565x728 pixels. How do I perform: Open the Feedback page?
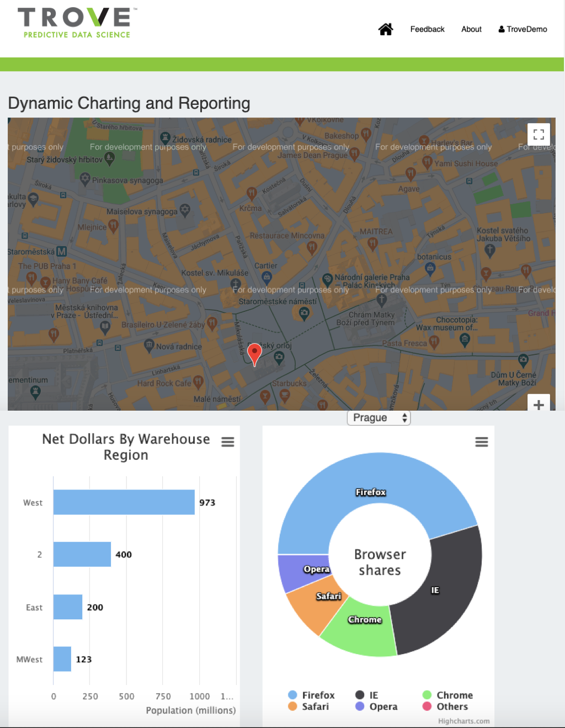[x=427, y=29]
